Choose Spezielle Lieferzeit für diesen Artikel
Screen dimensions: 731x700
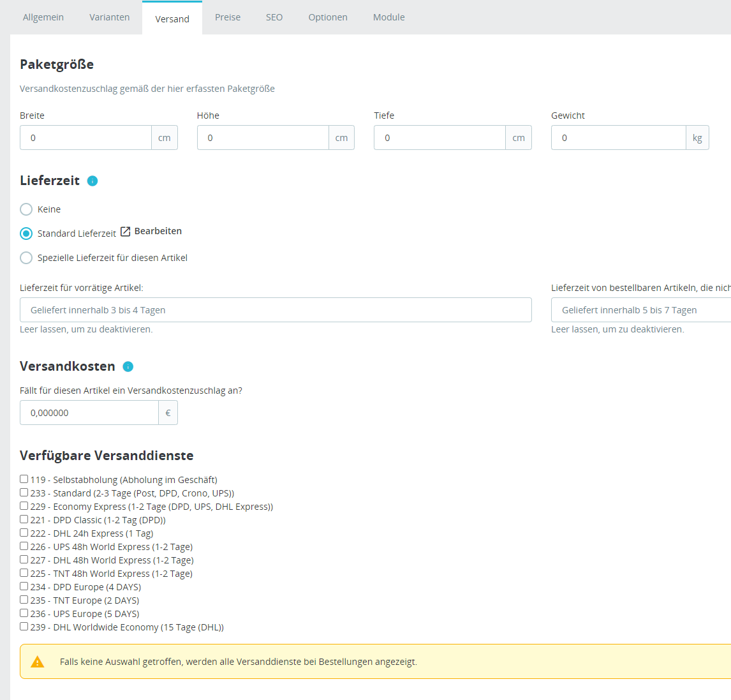[26, 257]
